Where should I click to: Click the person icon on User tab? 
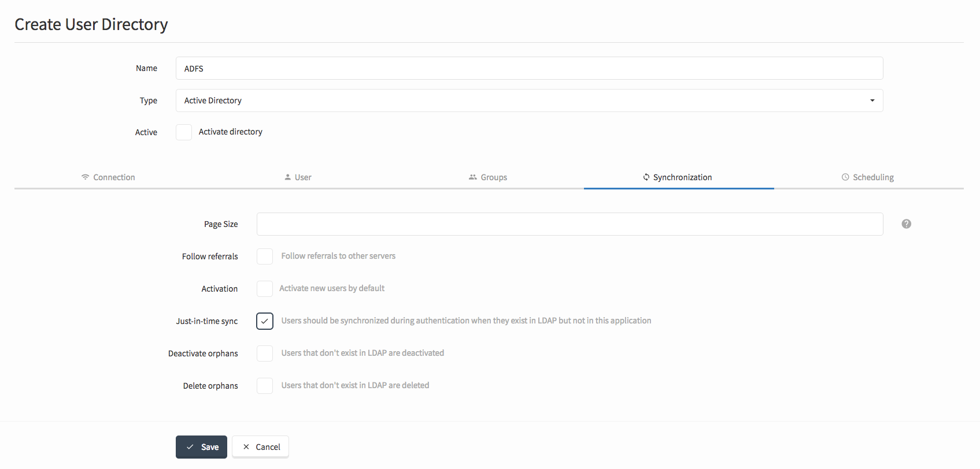[x=287, y=177]
